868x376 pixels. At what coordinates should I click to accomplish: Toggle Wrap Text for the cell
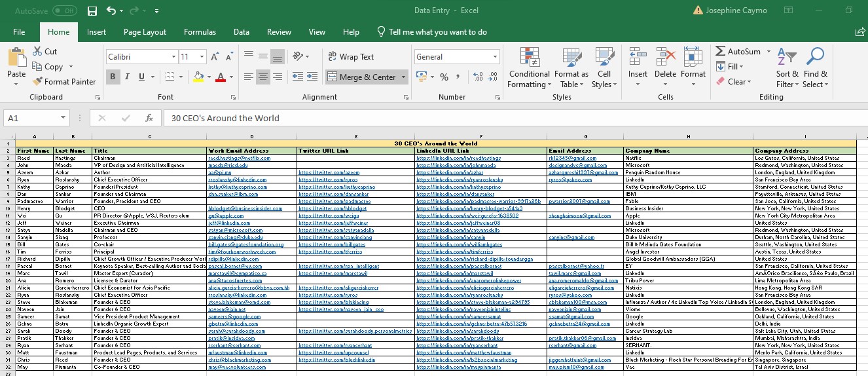[x=350, y=57]
